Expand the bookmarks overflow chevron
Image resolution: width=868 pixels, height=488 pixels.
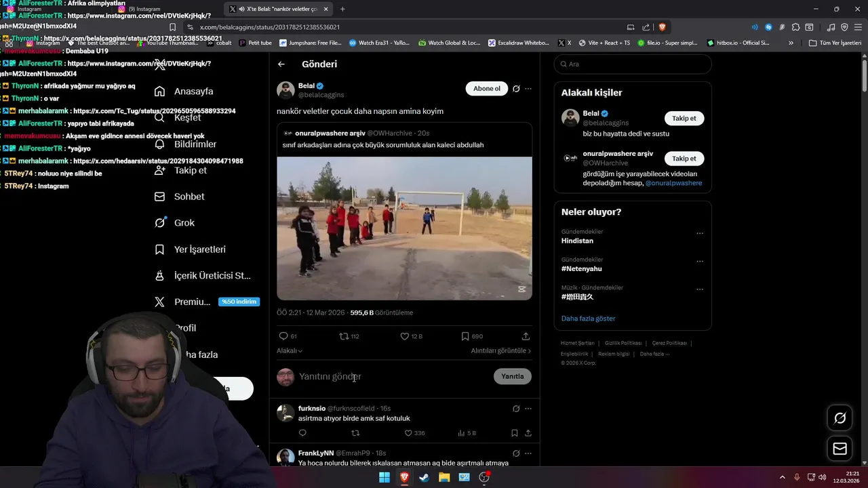[x=791, y=43]
